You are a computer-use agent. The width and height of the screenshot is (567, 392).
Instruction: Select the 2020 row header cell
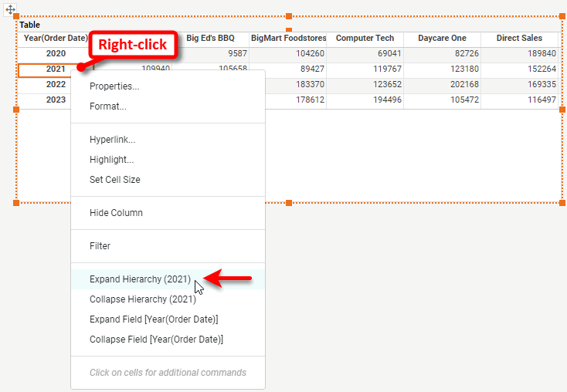coord(56,54)
